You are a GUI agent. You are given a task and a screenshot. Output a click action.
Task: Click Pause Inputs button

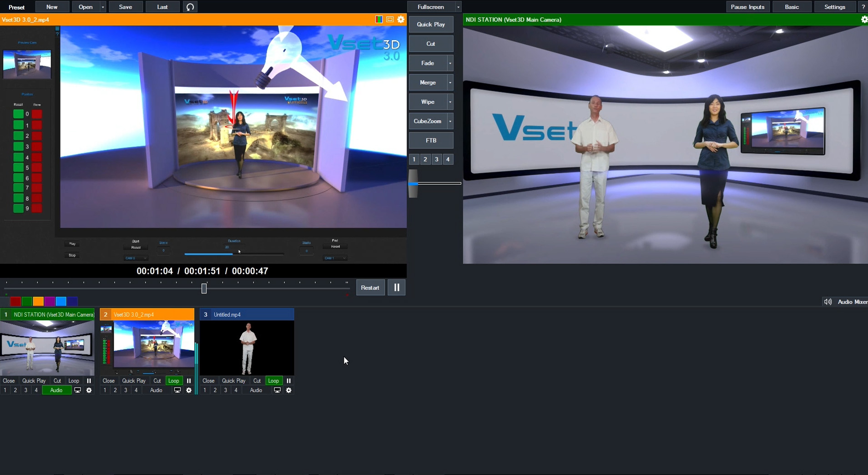tap(747, 7)
